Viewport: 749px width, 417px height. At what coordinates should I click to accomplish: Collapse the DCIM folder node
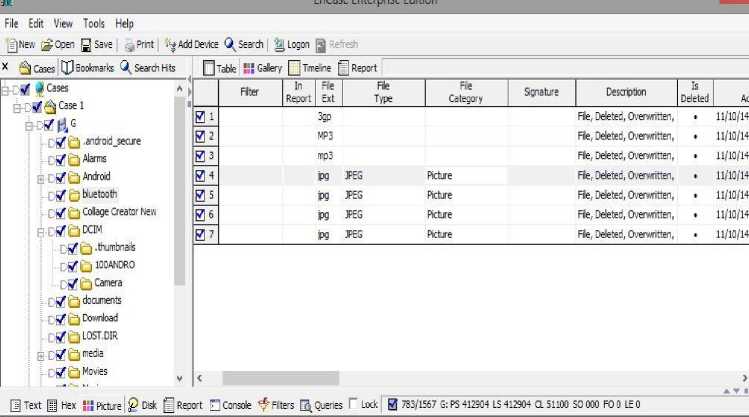[x=41, y=233]
